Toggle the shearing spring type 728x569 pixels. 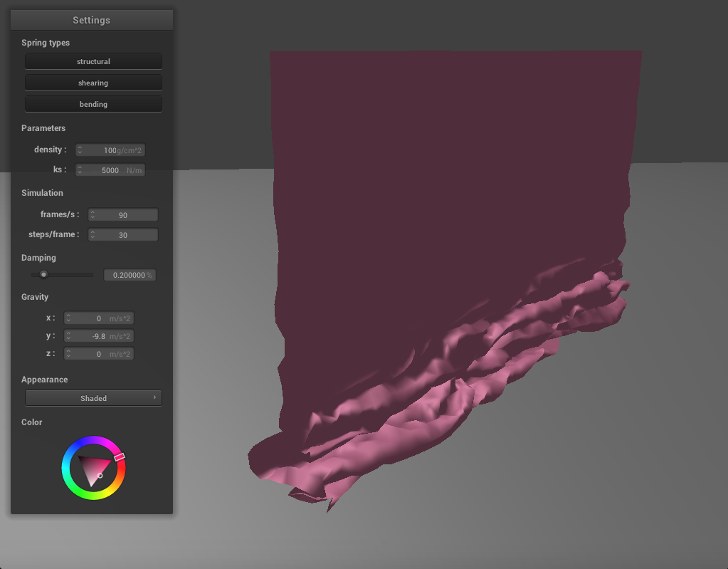[x=93, y=83]
